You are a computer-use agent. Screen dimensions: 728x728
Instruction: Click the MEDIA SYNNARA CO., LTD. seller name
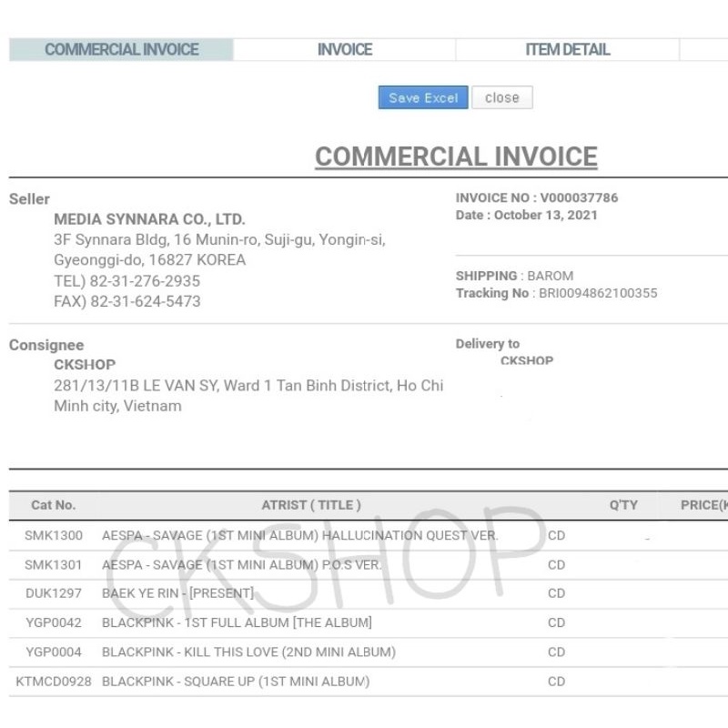click(x=149, y=219)
